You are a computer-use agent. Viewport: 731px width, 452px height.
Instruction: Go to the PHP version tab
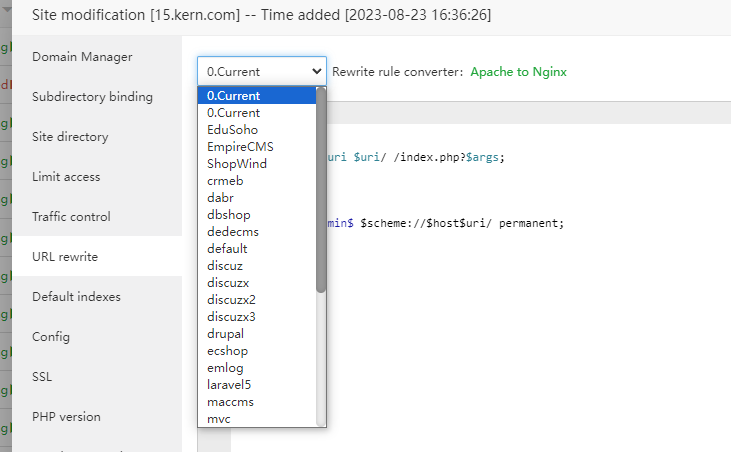point(66,417)
